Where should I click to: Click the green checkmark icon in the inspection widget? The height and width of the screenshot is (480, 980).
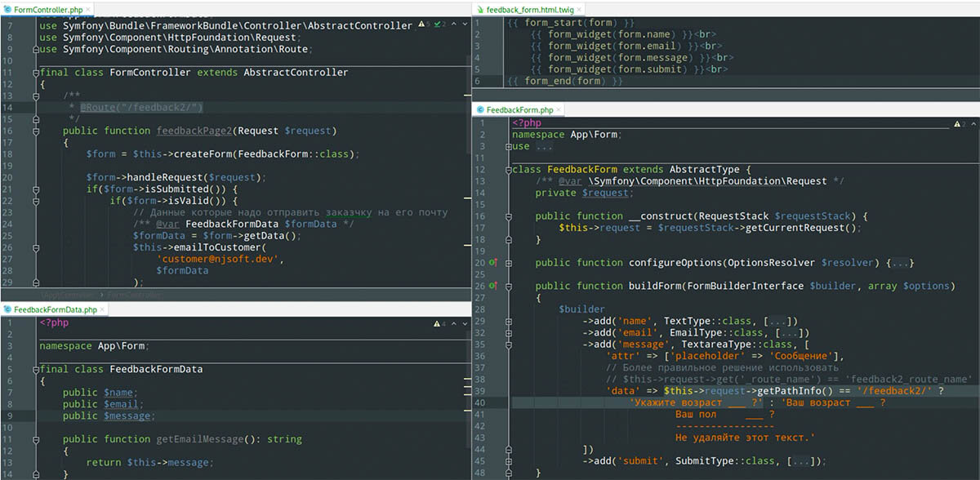(x=438, y=24)
